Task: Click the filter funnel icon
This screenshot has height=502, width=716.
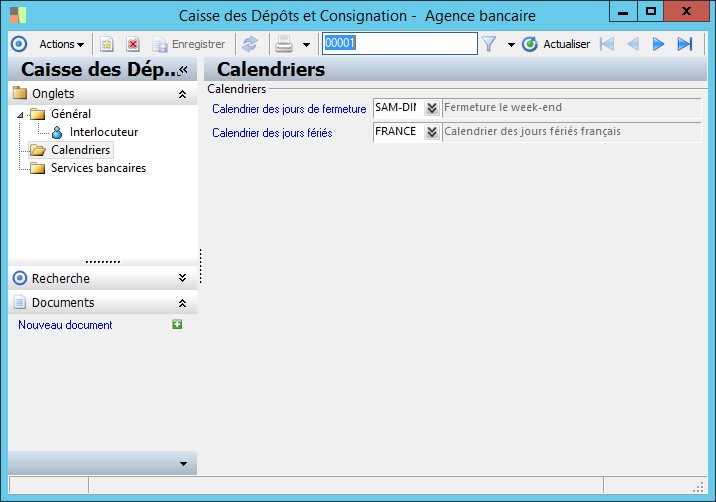Action: point(489,44)
